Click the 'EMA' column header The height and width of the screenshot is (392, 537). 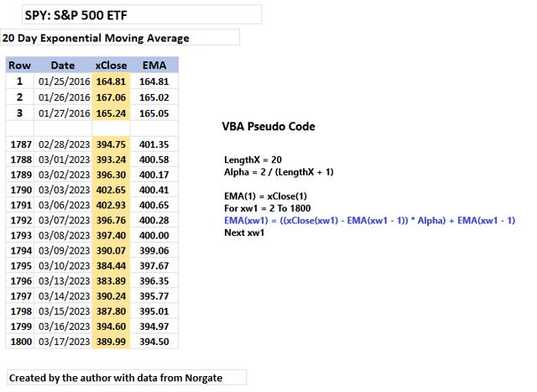[x=154, y=65]
